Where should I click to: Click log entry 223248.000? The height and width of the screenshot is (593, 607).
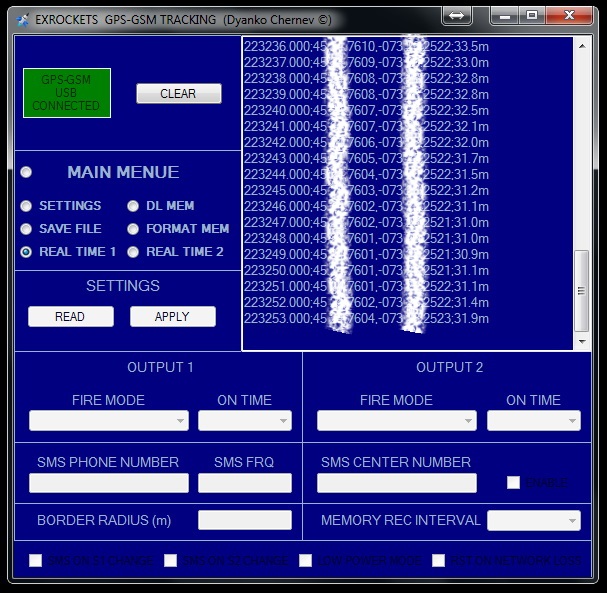366,238
